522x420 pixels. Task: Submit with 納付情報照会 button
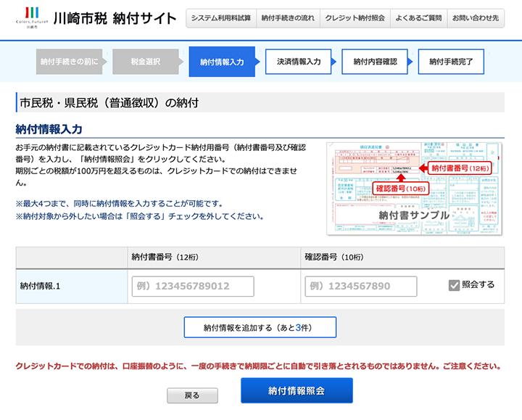coord(297,391)
